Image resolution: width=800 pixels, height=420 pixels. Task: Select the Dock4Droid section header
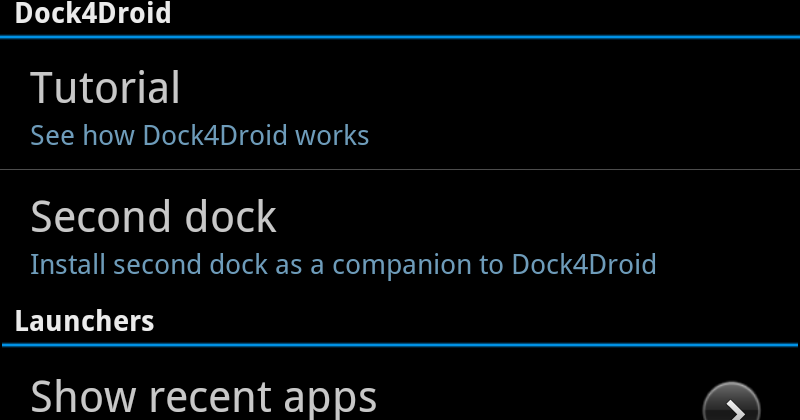click(93, 13)
